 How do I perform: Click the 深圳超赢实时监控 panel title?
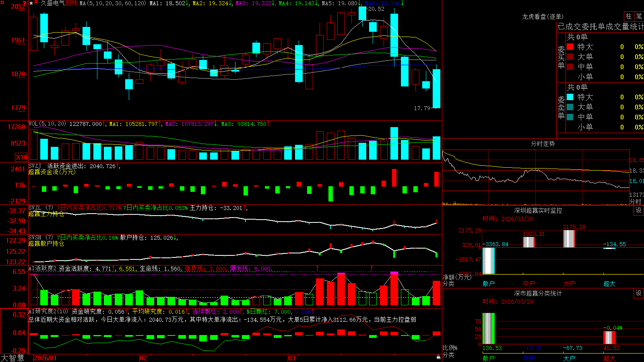pyautogui.click(x=538, y=210)
